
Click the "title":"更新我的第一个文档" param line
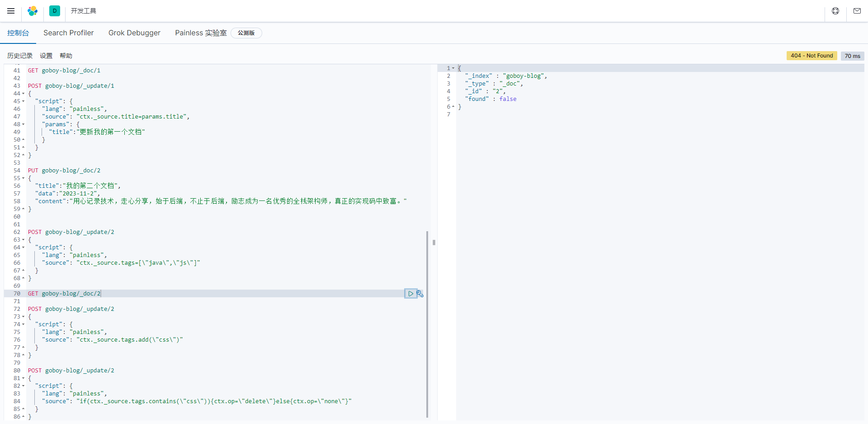(x=97, y=132)
